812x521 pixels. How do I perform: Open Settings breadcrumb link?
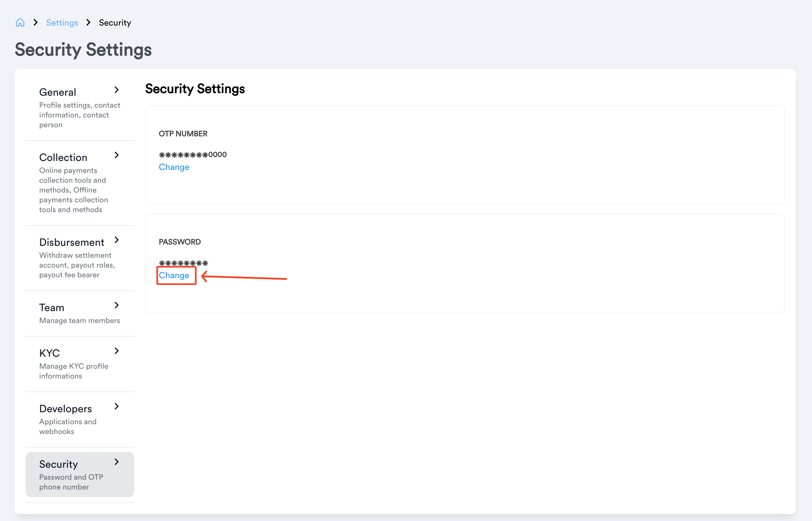62,23
